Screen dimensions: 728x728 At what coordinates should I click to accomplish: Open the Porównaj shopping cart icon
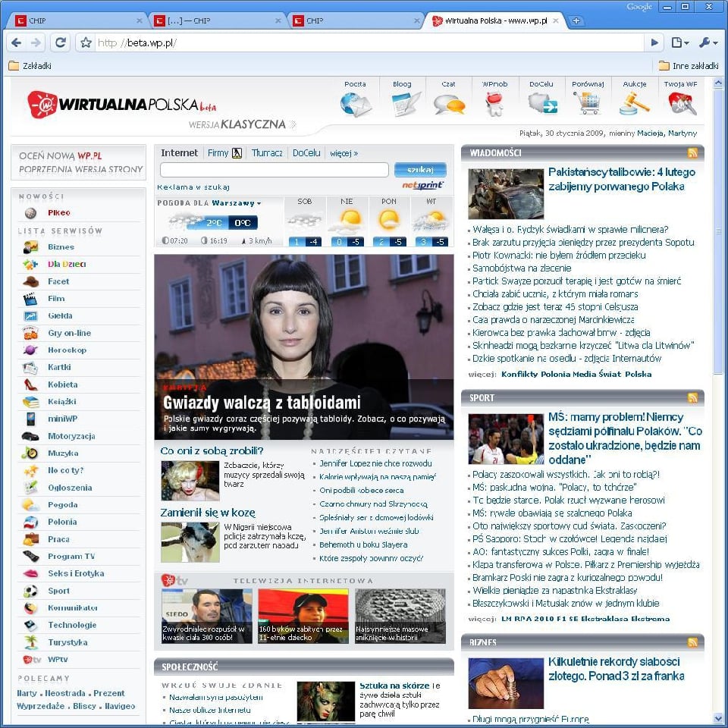(588, 103)
